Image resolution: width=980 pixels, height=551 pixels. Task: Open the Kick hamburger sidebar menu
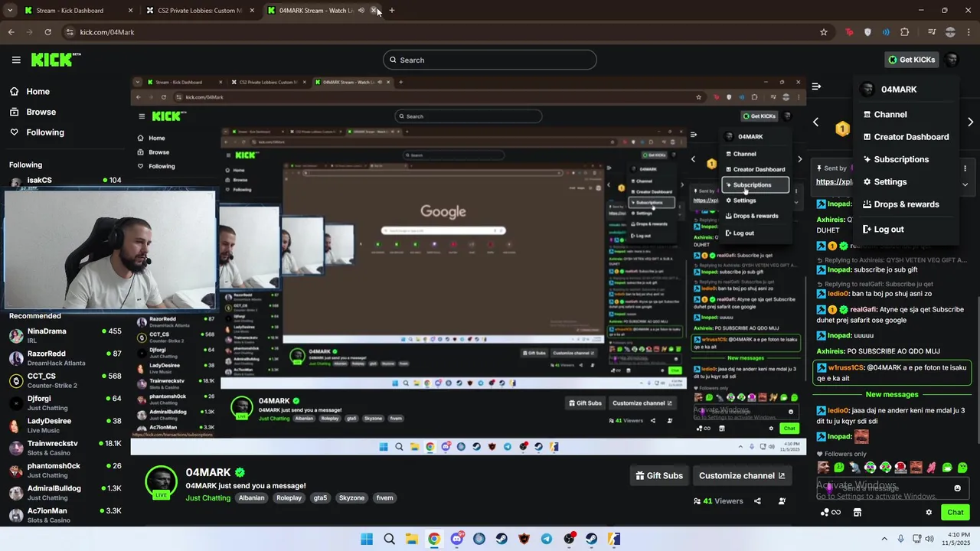(x=16, y=60)
